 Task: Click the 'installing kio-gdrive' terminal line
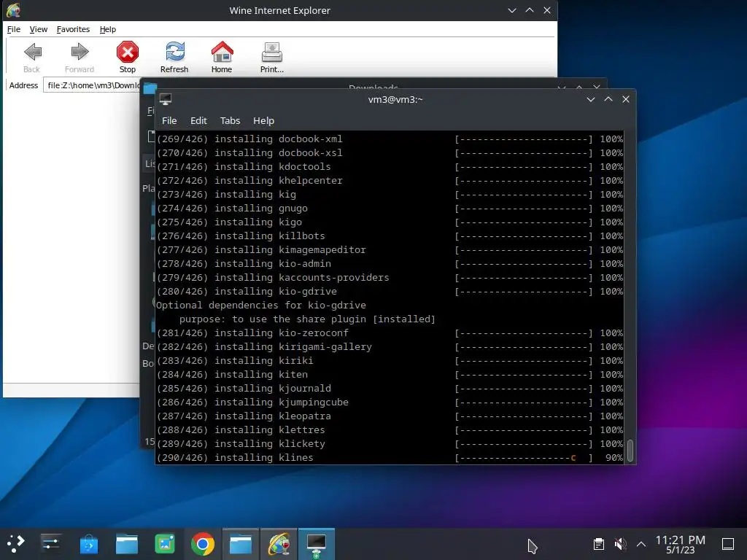390,292
